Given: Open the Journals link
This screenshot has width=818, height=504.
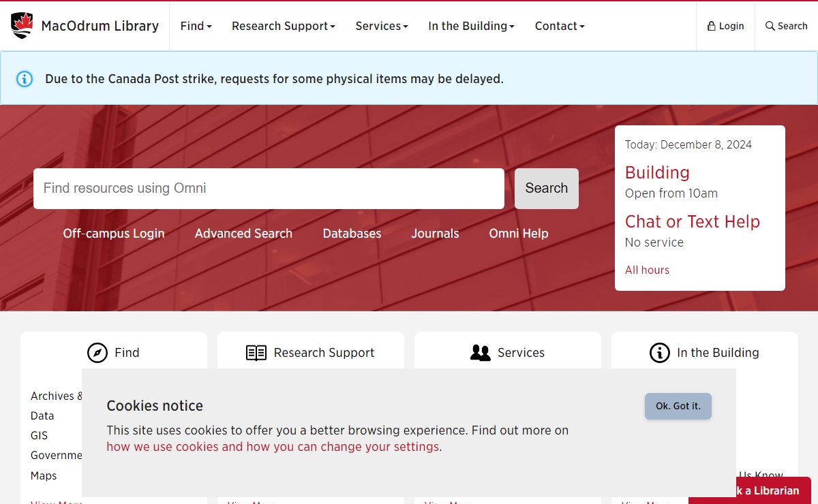Looking at the screenshot, I should [x=435, y=234].
